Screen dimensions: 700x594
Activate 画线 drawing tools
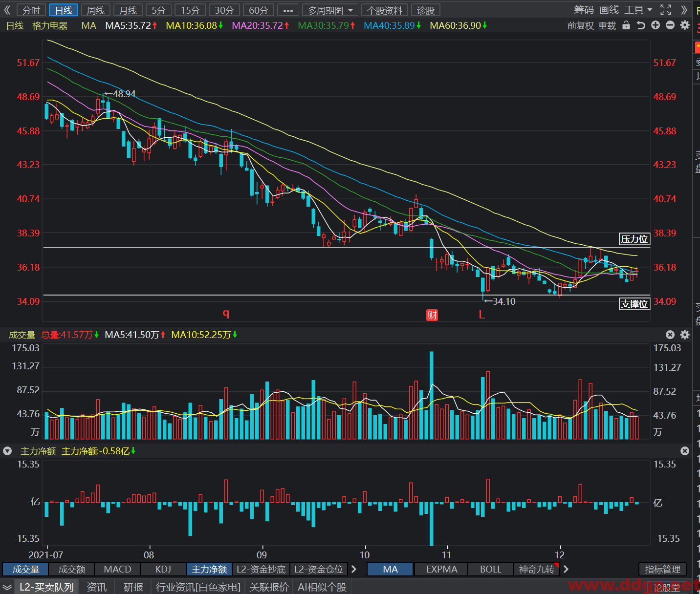(609, 10)
